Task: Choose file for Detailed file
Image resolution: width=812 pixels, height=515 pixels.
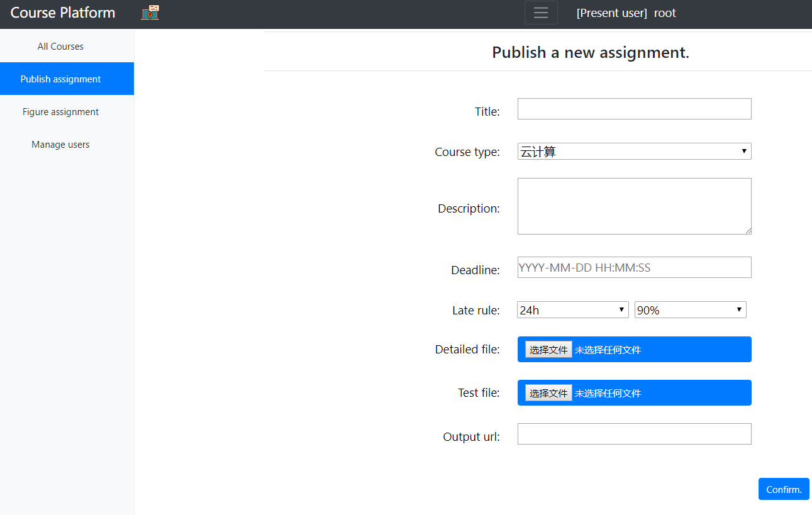Action: coord(548,350)
